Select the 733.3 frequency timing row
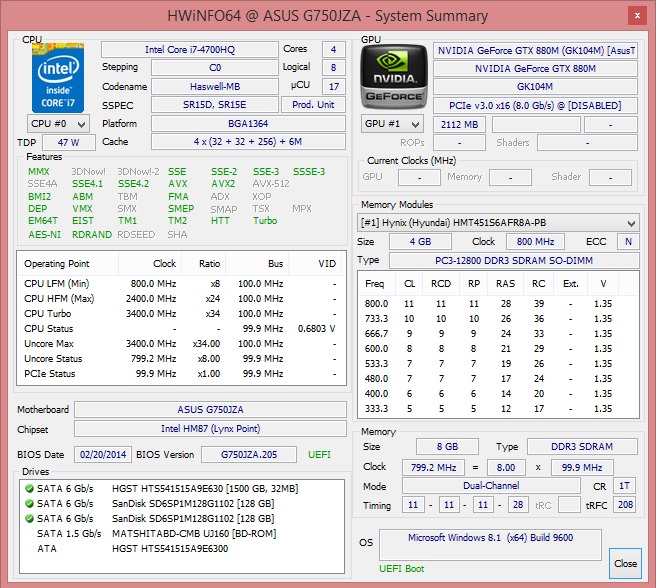The height and width of the screenshot is (588, 656). coord(498,318)
